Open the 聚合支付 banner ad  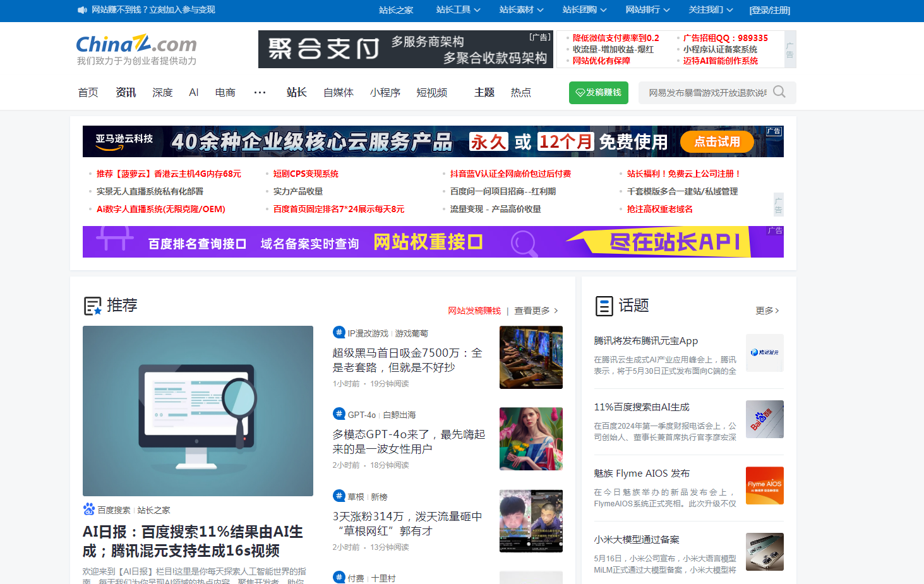click(x=405, y=49)
